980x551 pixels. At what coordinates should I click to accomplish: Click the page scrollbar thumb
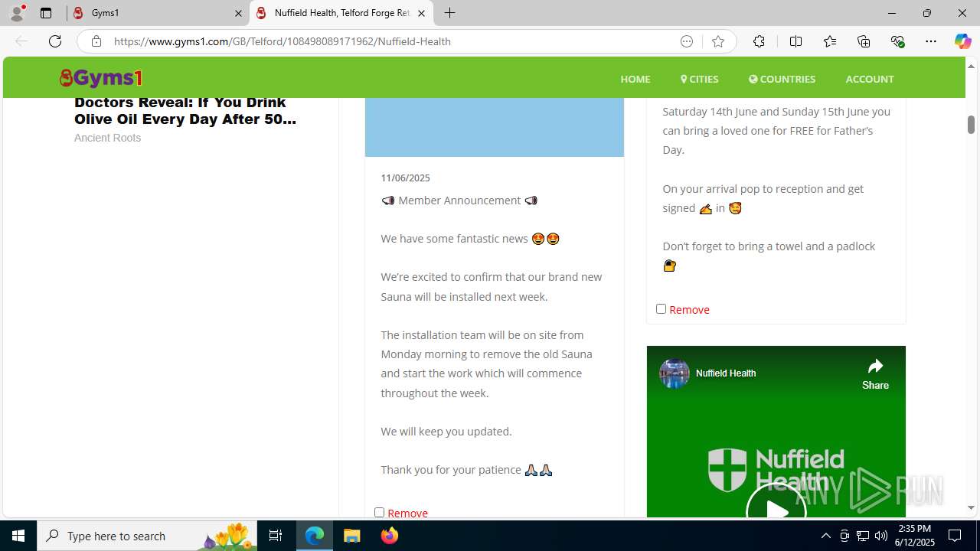click(971, 124)
